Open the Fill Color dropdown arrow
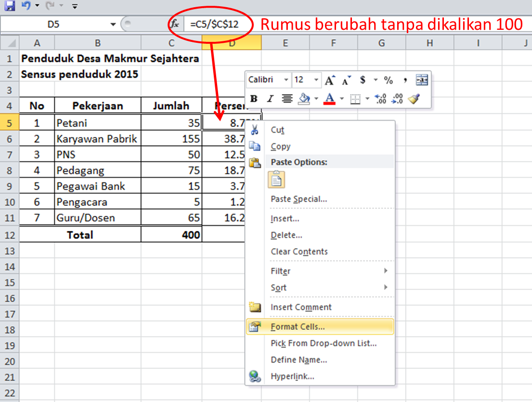The height and width of the screenshot is (402, 532). (x=316, y=99)
